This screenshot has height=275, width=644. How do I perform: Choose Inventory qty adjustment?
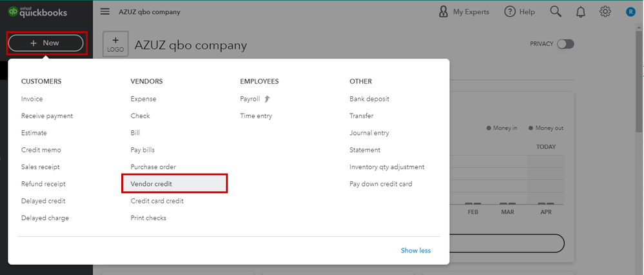(x=387, y=167)
